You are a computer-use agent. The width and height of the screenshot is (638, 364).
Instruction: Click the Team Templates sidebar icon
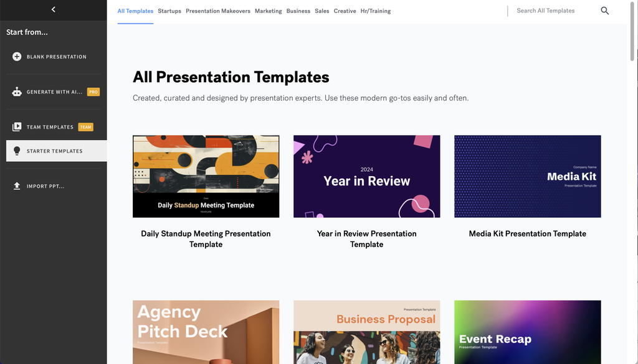[x=16, y=126]
